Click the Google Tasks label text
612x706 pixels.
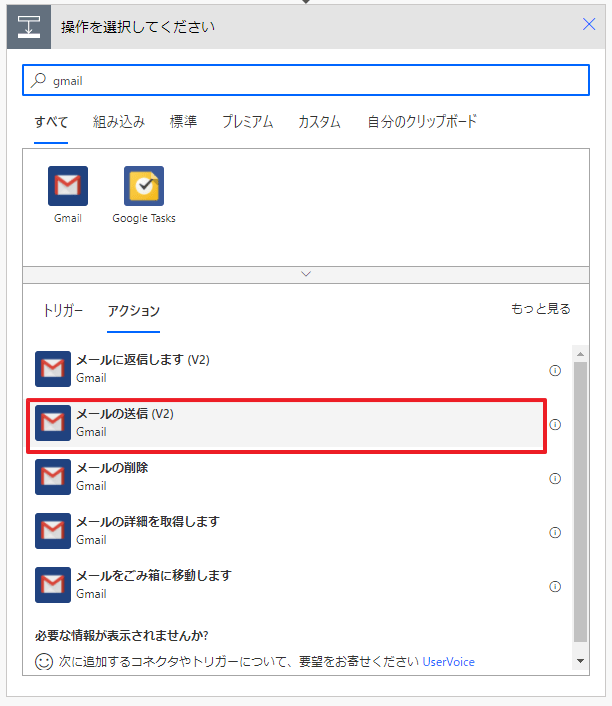144,218
